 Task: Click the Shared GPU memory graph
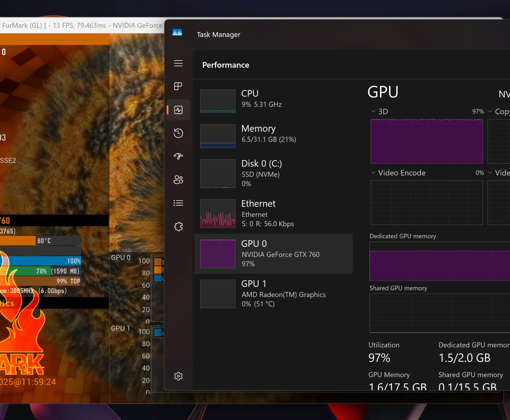[440, 313]
